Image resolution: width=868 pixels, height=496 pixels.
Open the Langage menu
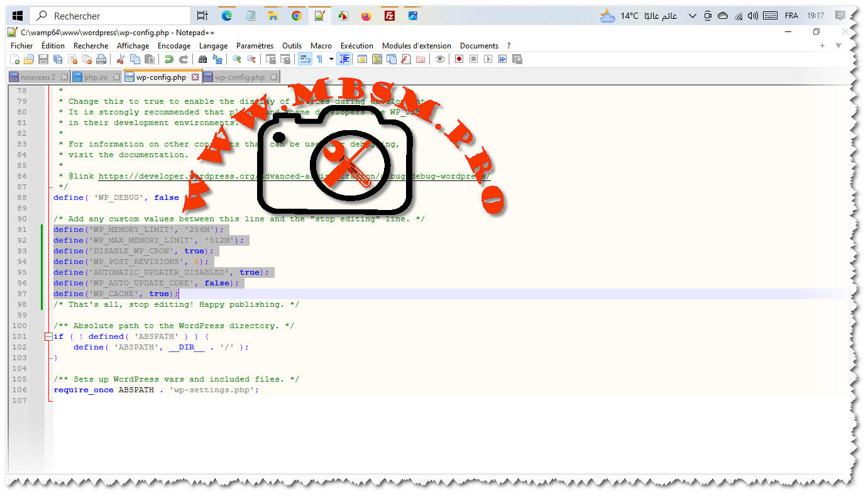213,46
